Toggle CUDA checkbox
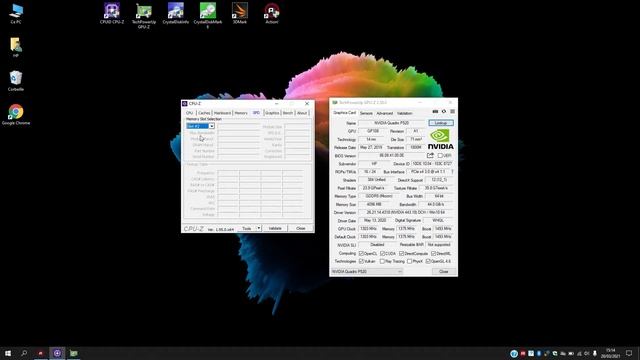Screen dimensions: 640x360 click(x=382, y=253)
